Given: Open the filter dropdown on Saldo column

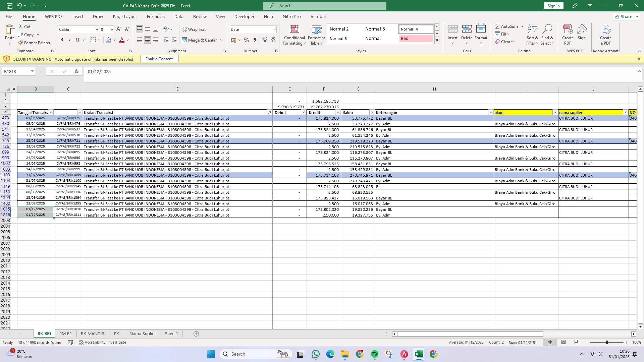Looking at the screenshot, I should pos(372,112).
